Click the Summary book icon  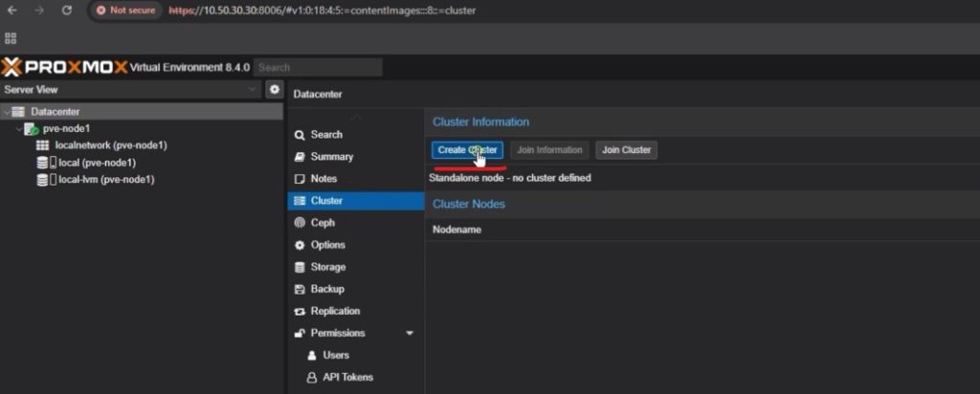300,157
